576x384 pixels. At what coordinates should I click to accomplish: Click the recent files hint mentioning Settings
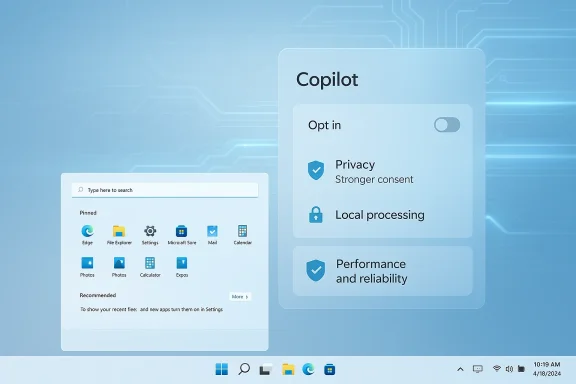coord(151,309)
